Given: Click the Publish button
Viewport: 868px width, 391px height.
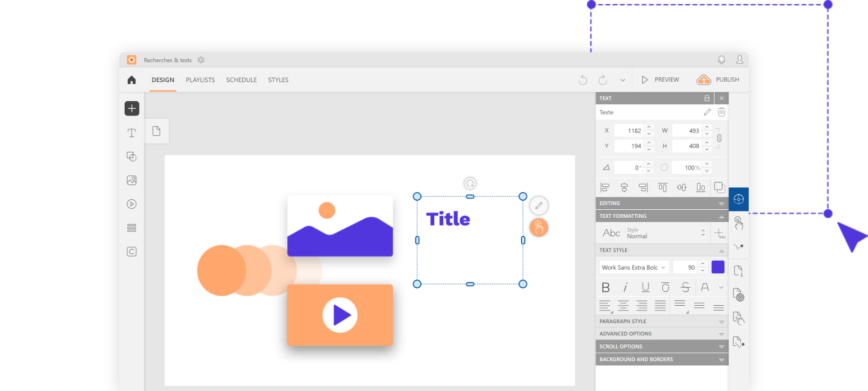Looking at the screenshot, I should (x=718, y=79).
